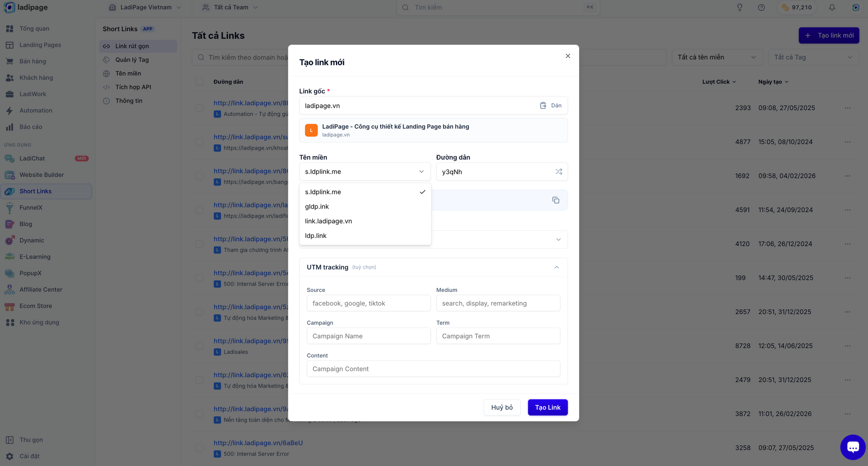
Task: Select link.ladipage.vn domain option
Action: (365, 221)
